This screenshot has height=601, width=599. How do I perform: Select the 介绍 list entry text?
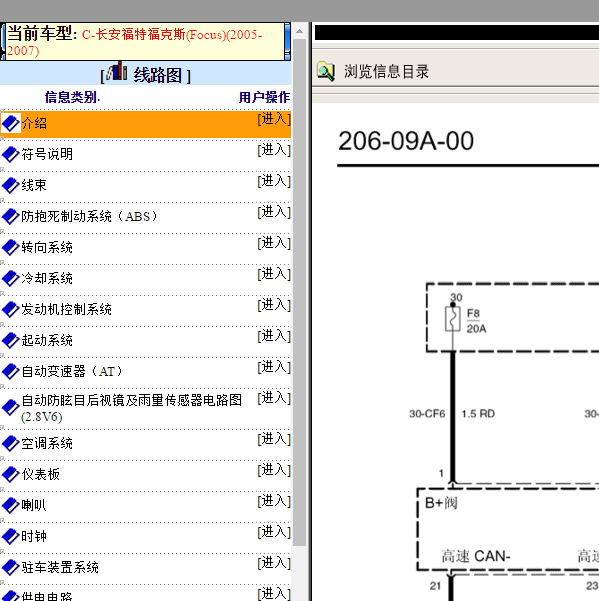coord(34,123)
